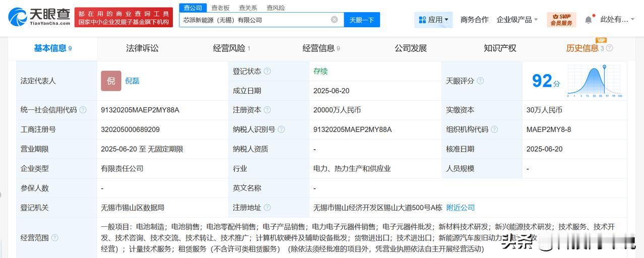Open the 基本信息 tab
The height and width of the screenshot is (258, 644).
pyautogui.click(x=53, y=48)
